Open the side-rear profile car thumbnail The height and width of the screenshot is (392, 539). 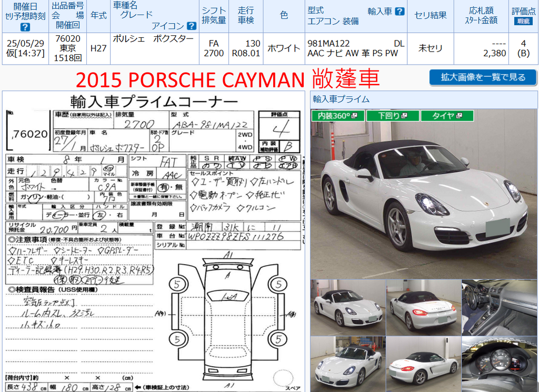(424, 364)
